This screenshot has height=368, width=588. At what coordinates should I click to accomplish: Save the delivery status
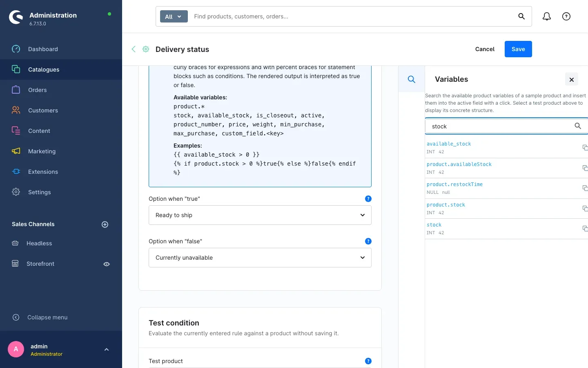tap(518, 49)
